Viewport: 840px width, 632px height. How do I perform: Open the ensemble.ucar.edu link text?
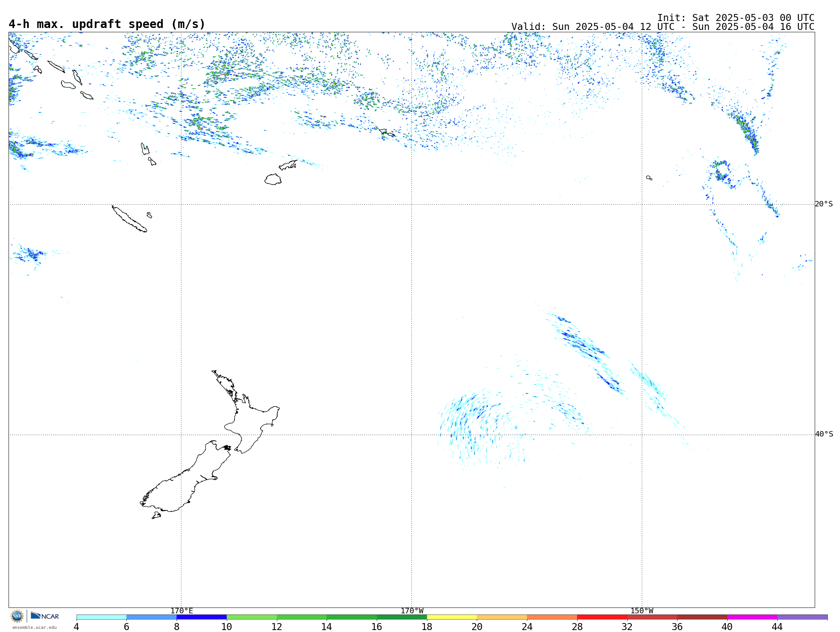pyautogui.click(x=35, y=627)
